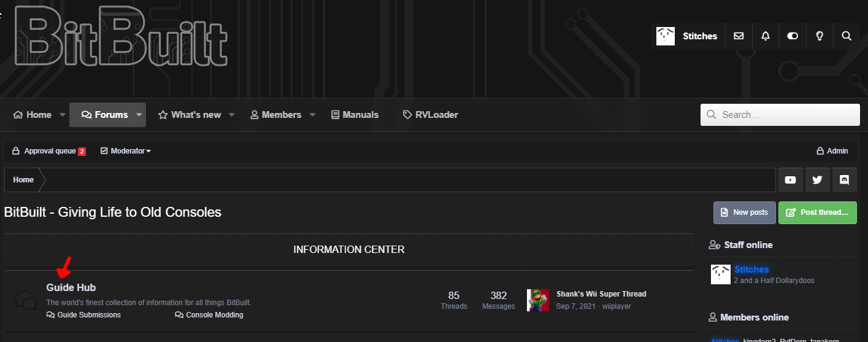Open the Discord social icon

[844, 180]
